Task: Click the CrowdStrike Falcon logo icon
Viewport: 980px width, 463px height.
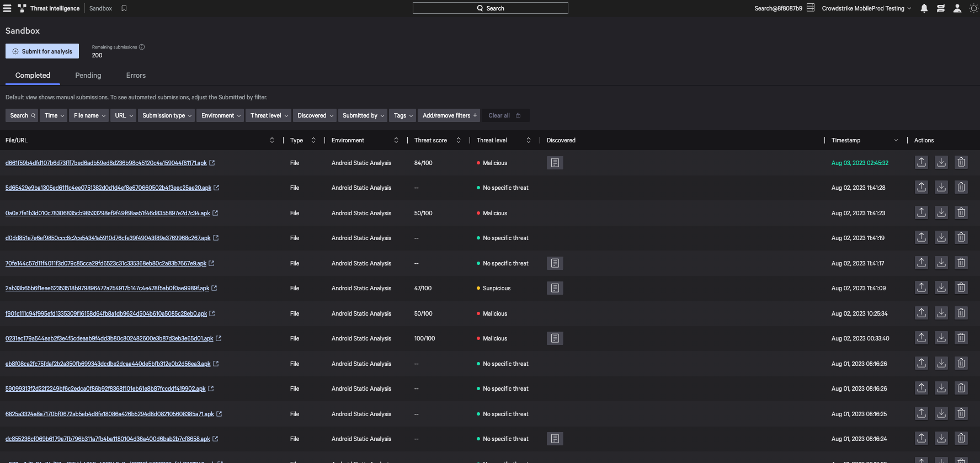Action: pos(22,8)
